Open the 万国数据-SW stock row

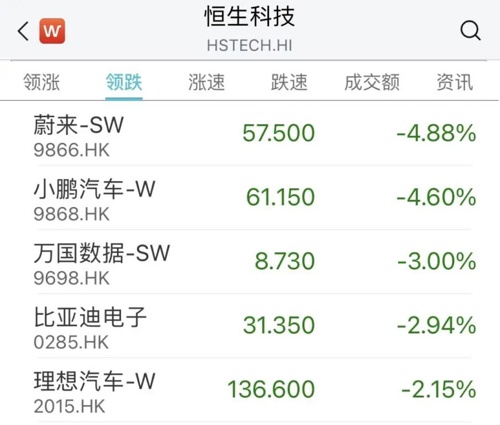coord(255,262)
